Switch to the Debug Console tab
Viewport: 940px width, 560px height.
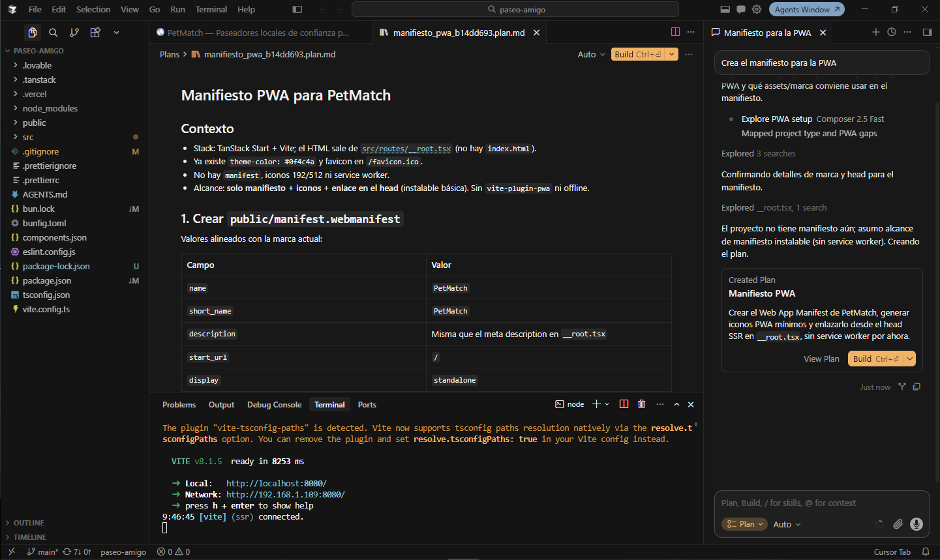[x=274, y=405]
